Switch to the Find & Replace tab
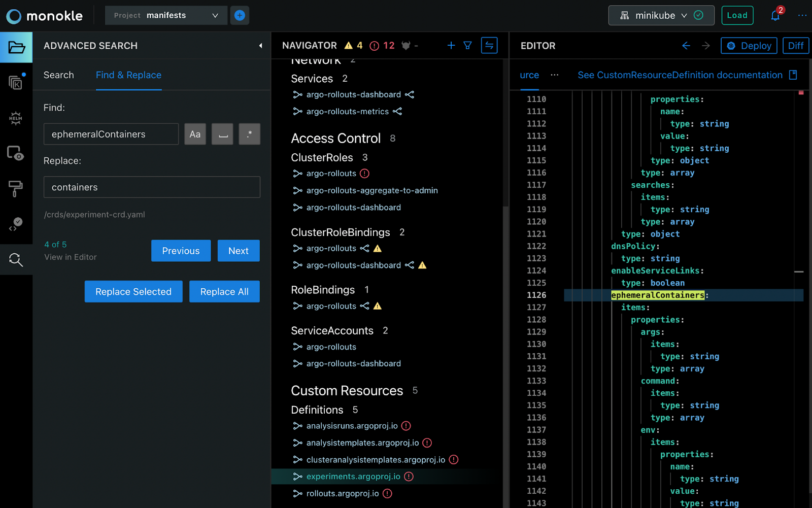 pos(128,75)
